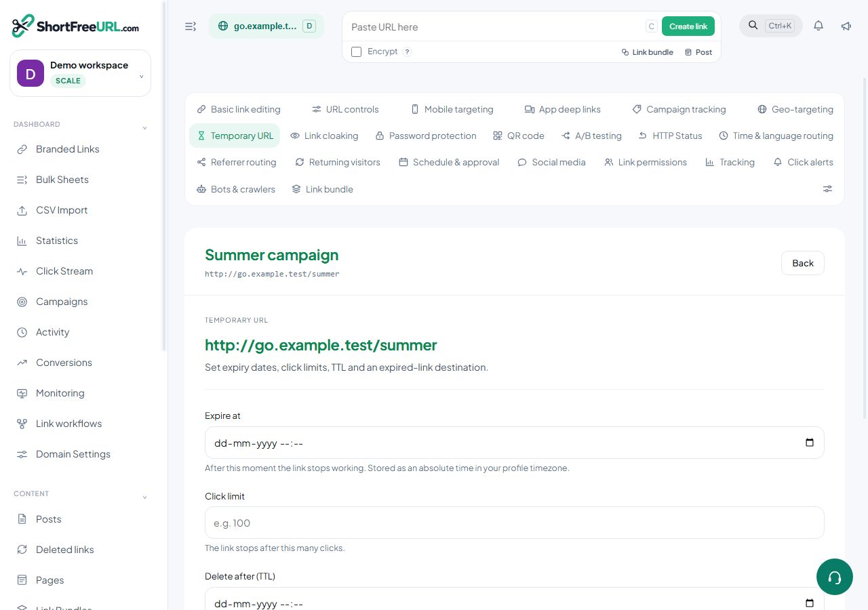The height and width of the screenshot is (610, 868).
Task: Click the sidebar vertical scrollbar
Action: click(163, 176)
